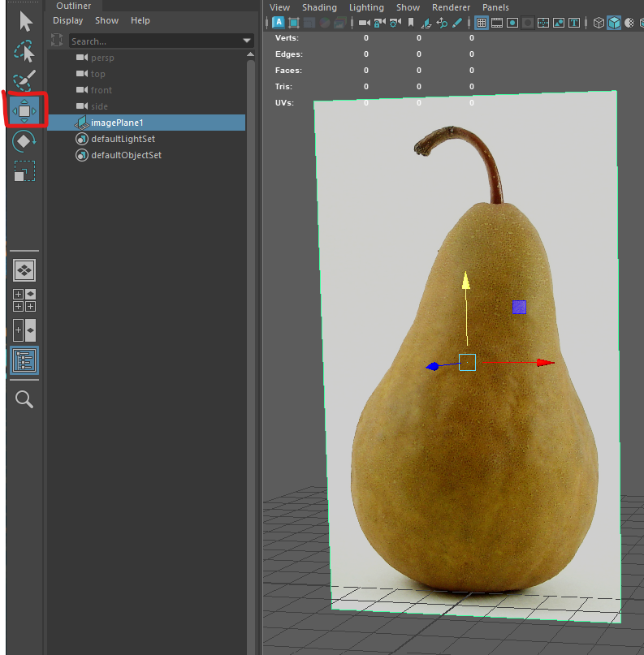Click the Bookmarks icon in viewport toolbar
The width and height of the screenshot is (644, 655).
coord(411,23)
